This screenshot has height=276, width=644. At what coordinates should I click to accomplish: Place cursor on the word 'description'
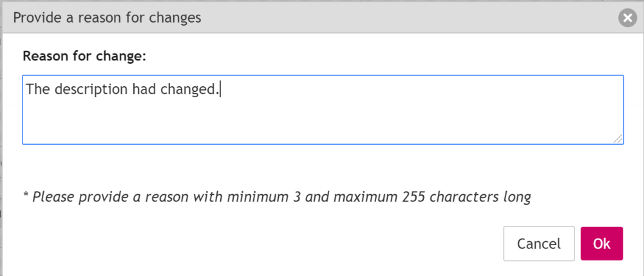coord(91,89)
